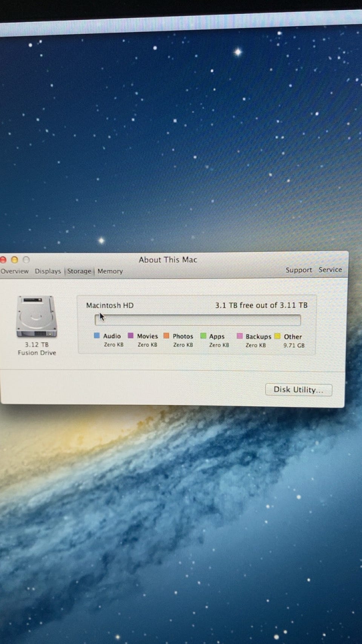This screenshot has height=644, width=362.
Task: Click the 'Apps' legend label
Action: point(217,337)
